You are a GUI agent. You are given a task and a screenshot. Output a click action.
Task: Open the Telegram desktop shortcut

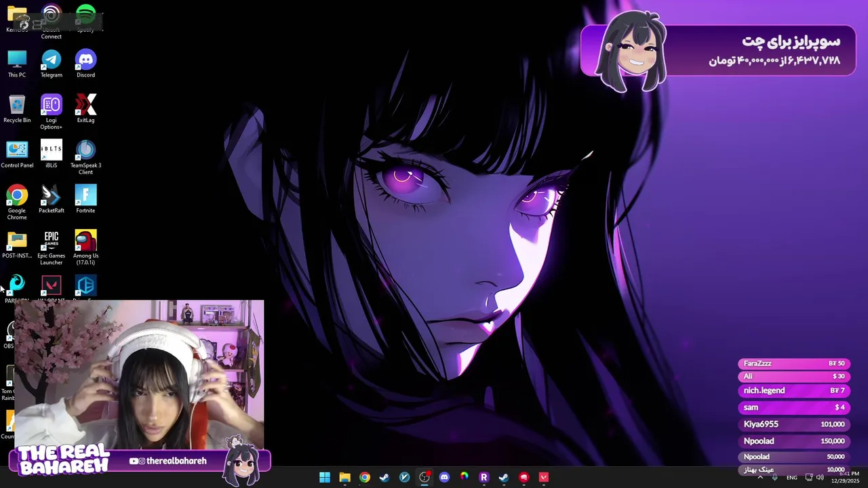pyautogui.click(x=51, y=64)
